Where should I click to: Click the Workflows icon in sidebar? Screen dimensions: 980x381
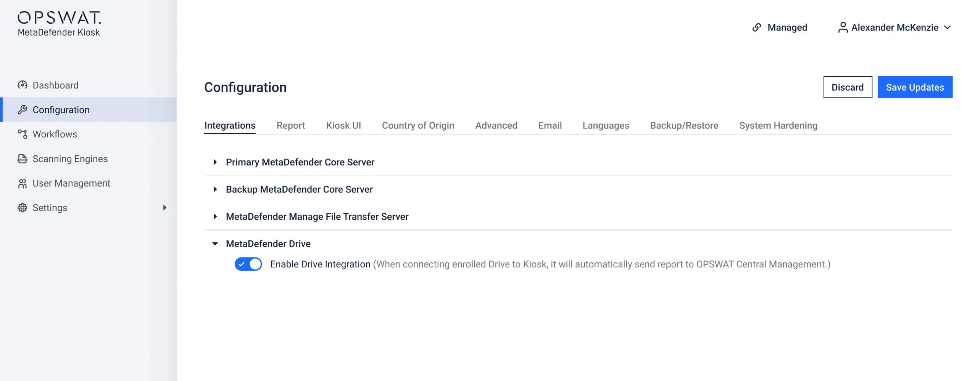[x=23, y=134]
